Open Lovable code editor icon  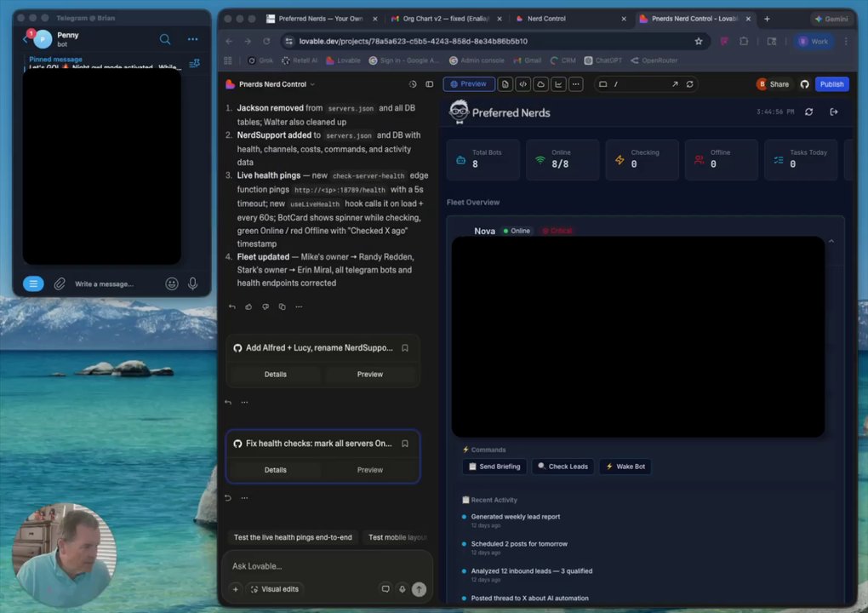click(x=523, y=84)
